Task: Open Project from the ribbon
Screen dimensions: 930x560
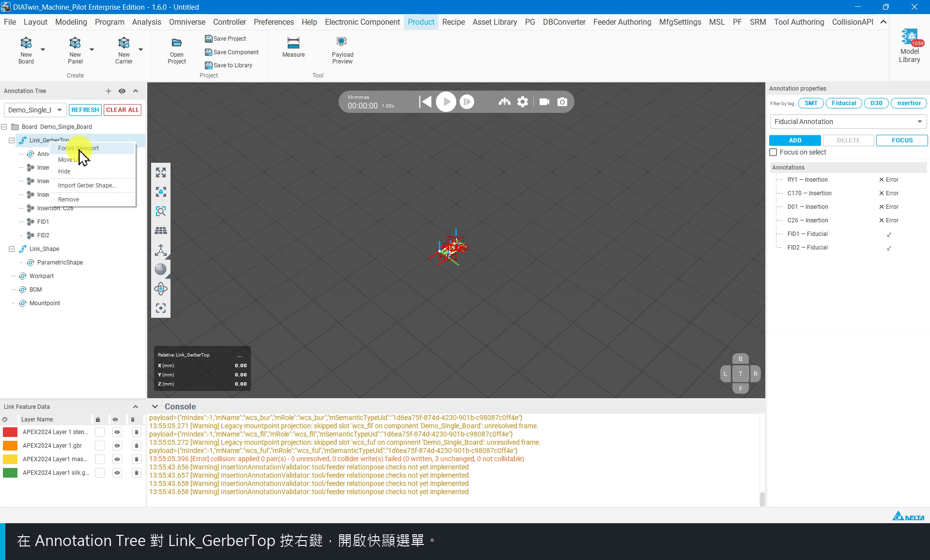Action: click(x=177, y=50)
